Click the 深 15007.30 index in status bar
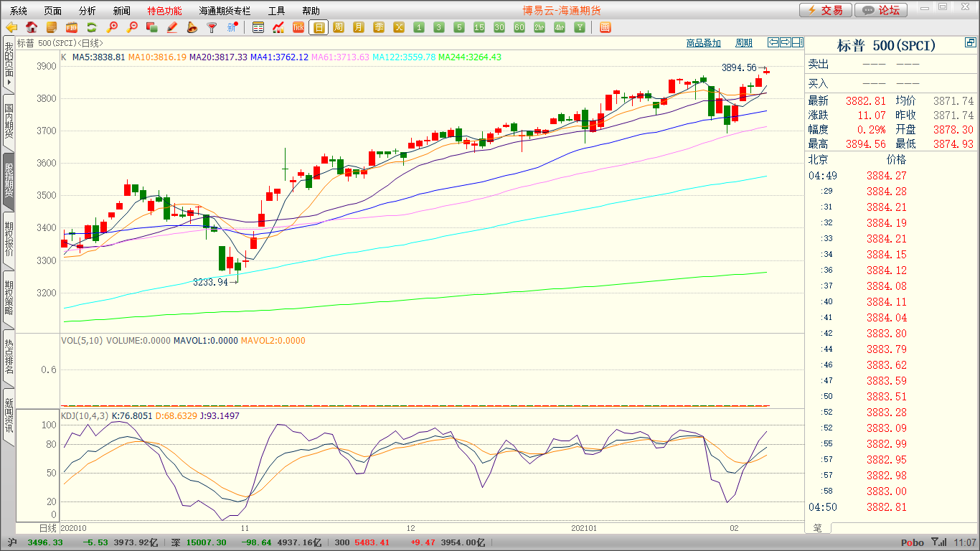The image size is (980, 551). (x=199, y=543)
